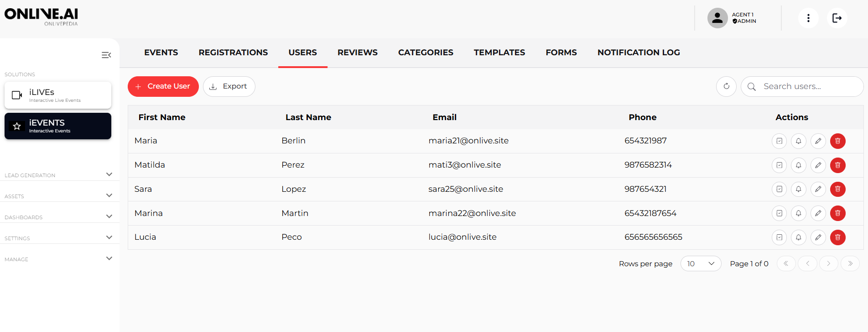Switch to the Registrations tab

pyautogui.click(x=233, y=53)
